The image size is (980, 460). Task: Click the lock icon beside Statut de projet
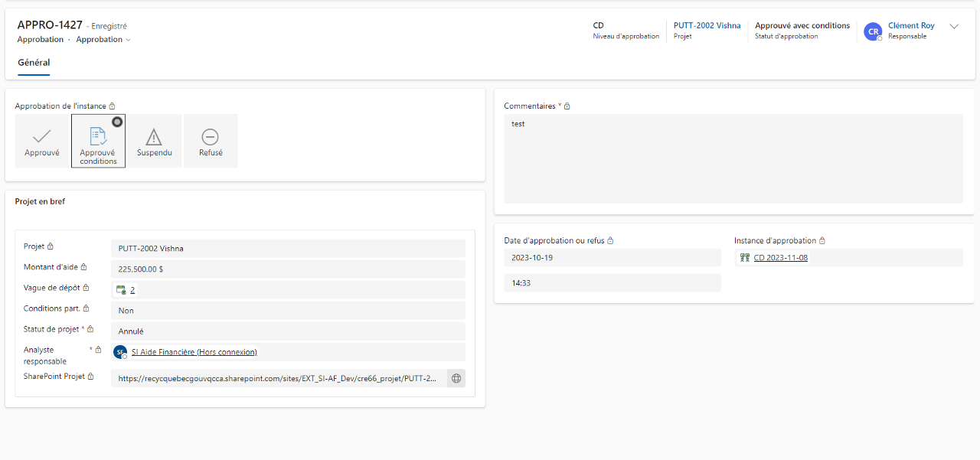click(x=90, y=329)
